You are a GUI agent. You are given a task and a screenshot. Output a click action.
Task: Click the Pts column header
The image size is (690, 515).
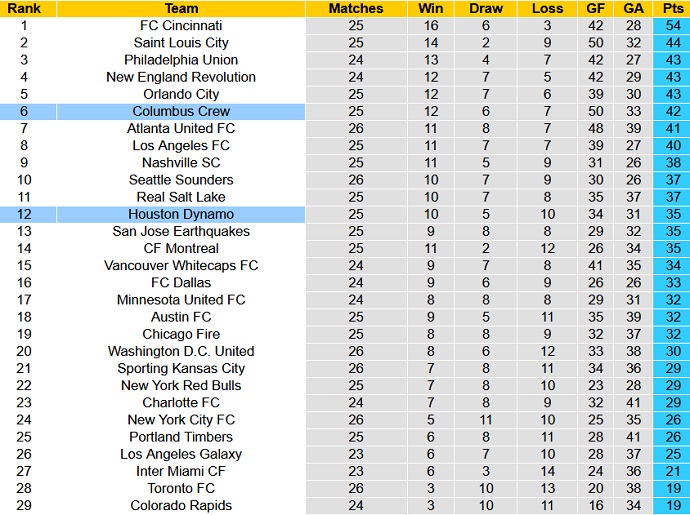pos(669,8)
